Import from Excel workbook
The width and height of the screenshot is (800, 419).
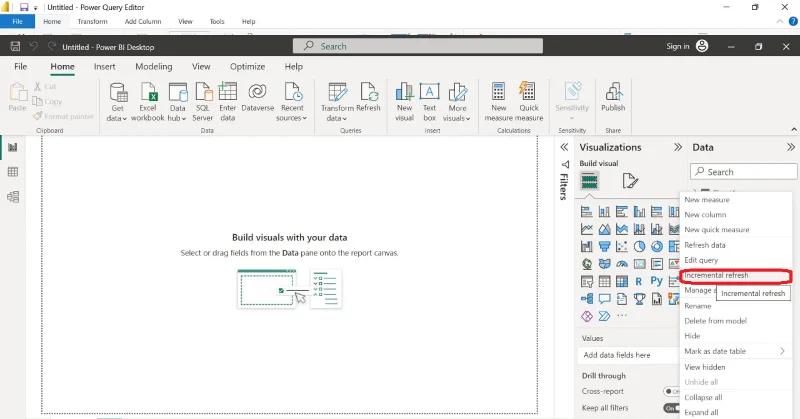pos(147,102)
